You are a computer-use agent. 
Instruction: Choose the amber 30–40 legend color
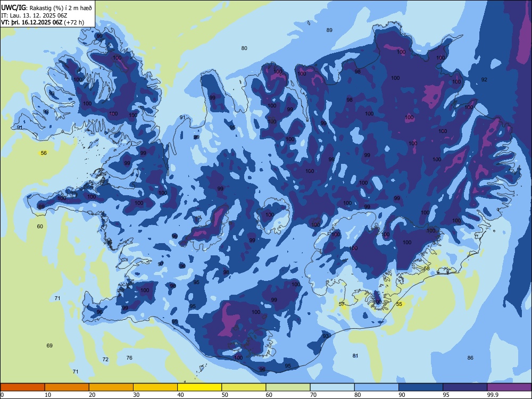[155, 387]
